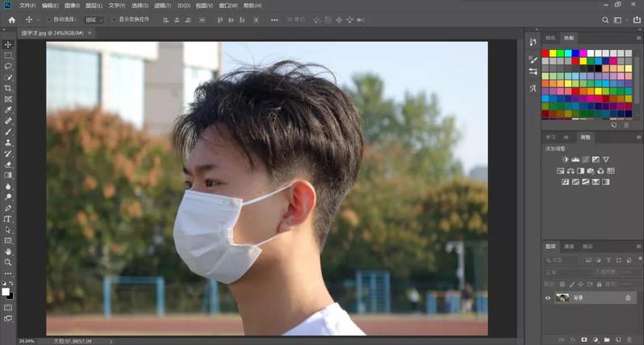Click the three-dots more options button
Screen dimensions: 644x345
coord(274,19)
